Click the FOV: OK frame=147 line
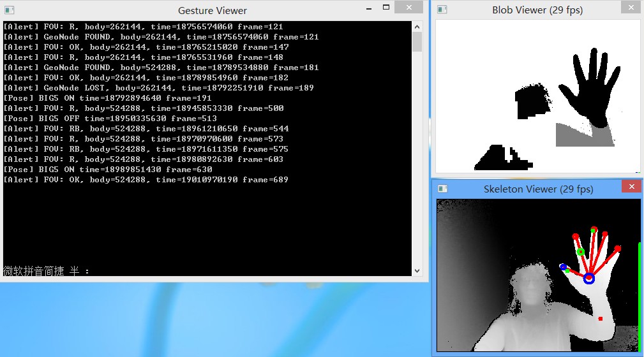The height and width of the screenshot is (357, 644). click(x=146, y=47)
